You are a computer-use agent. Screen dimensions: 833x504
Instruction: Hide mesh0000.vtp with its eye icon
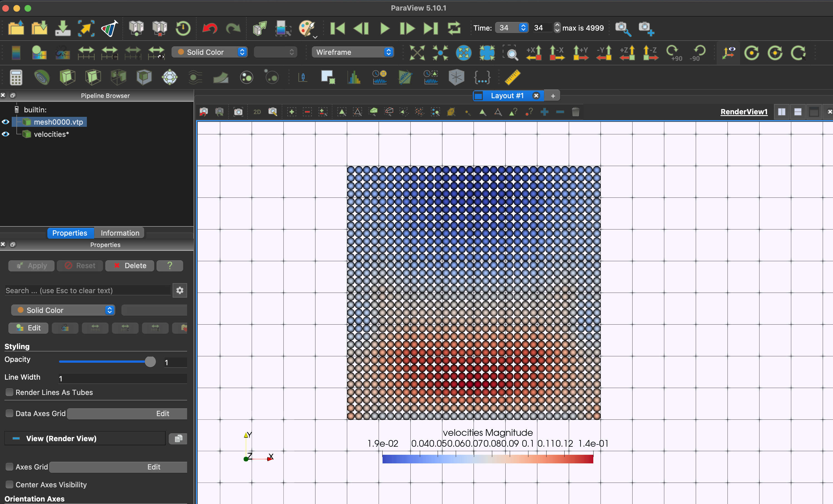point(5,122)
